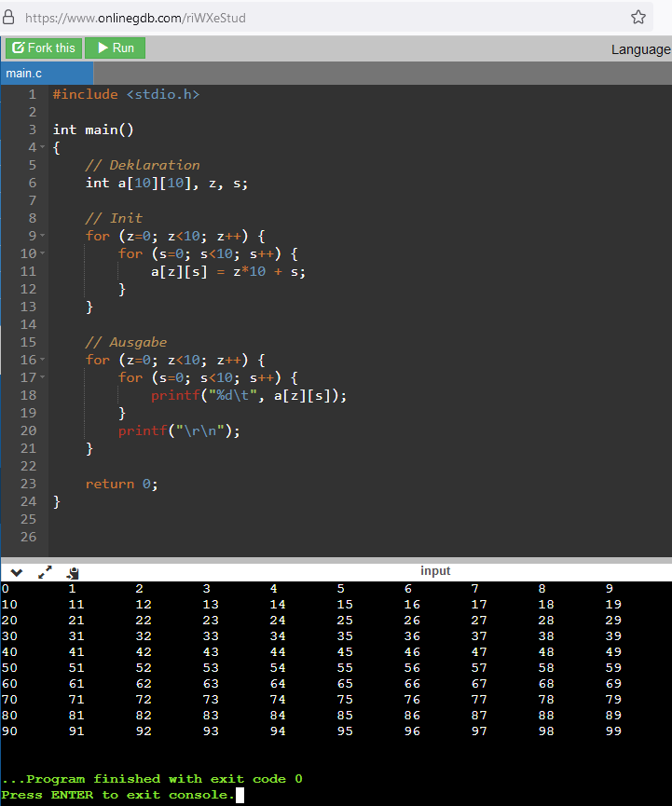672x806 pixels.
Task: Click 'a[z][s] = z*10 + s;' statement
Action: click(227, 271)
